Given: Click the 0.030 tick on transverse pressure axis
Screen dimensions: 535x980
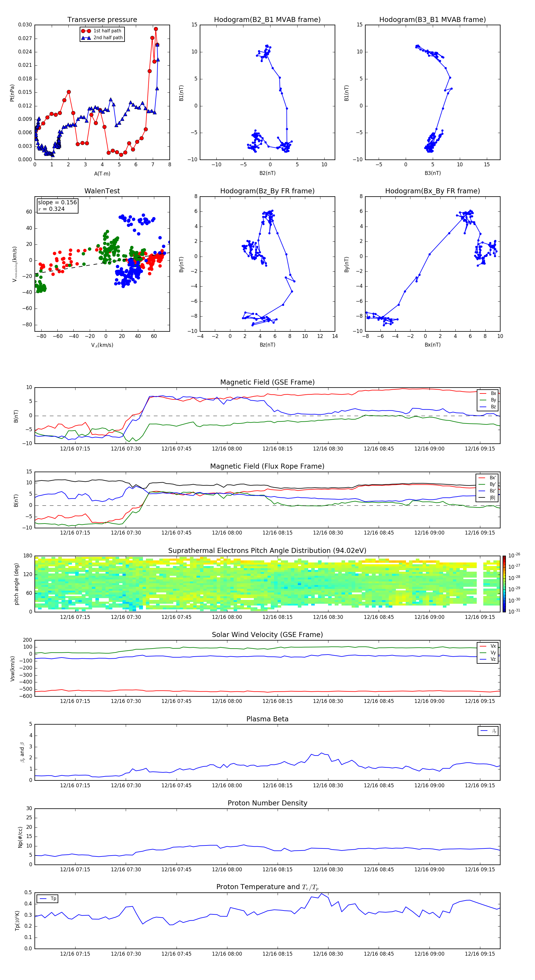Looking at the screenshot, I should 25,25.
